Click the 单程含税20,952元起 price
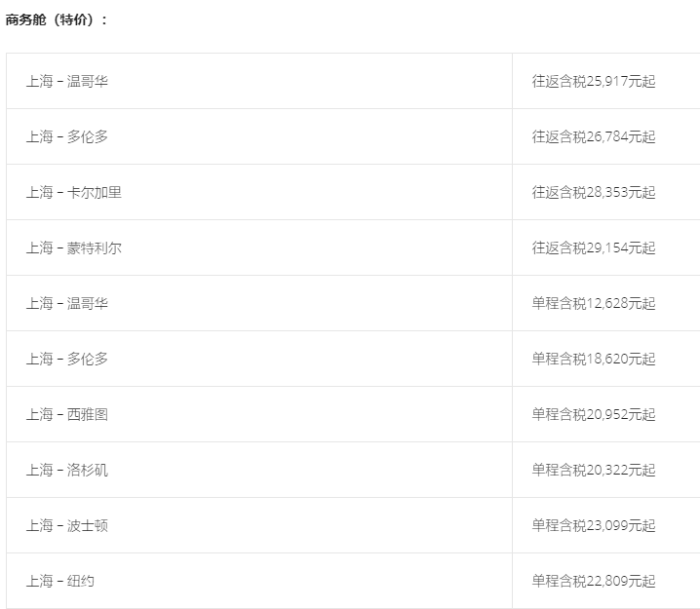This screenshot has height=609, width=700. tap(594, 415)
